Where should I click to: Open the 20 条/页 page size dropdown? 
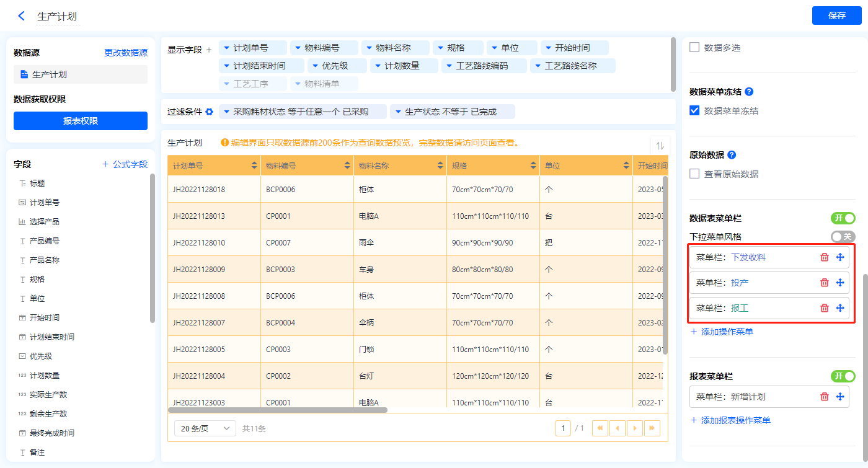coord(205,428)
